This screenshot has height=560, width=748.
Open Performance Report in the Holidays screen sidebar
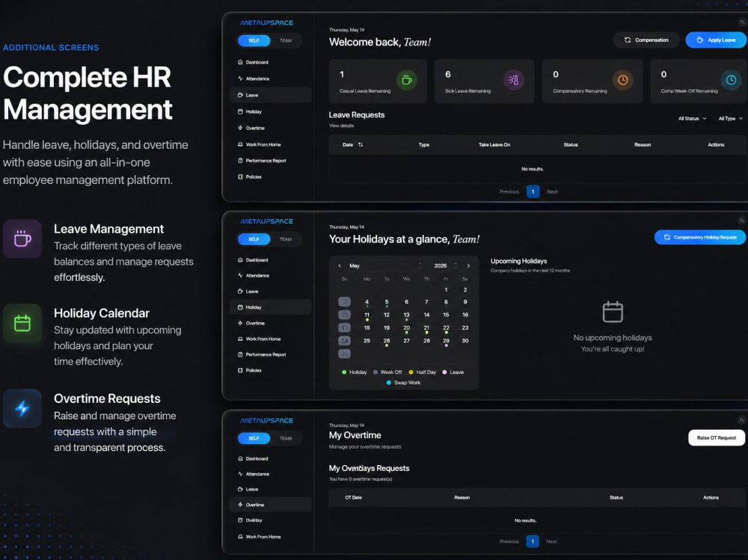pyautogui.click(x=271, y=354)
